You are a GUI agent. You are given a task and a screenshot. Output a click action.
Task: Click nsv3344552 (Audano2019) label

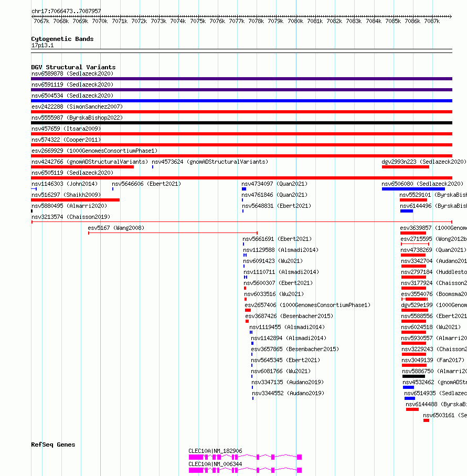288,394
